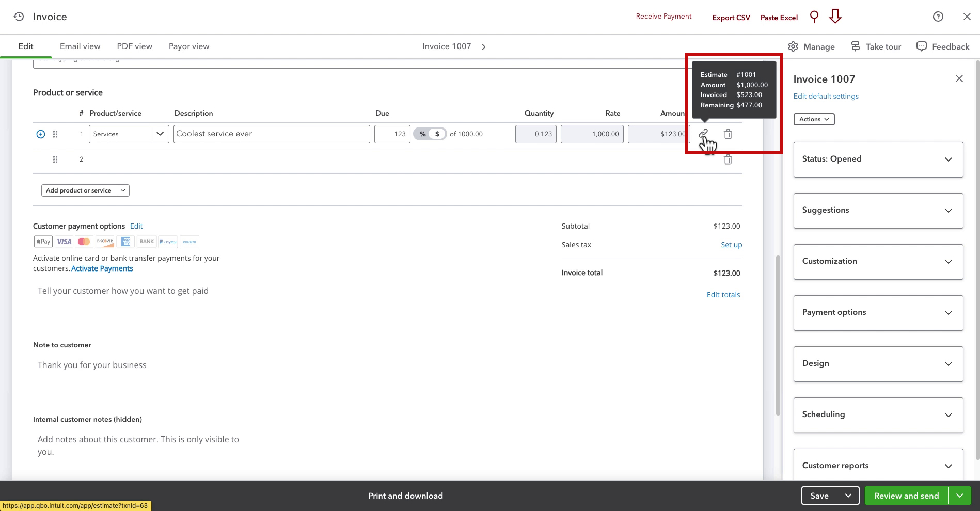Click the drag handle on line 2
The width and height of the screenshot is (980, 511).
click(x=55, y=159)
